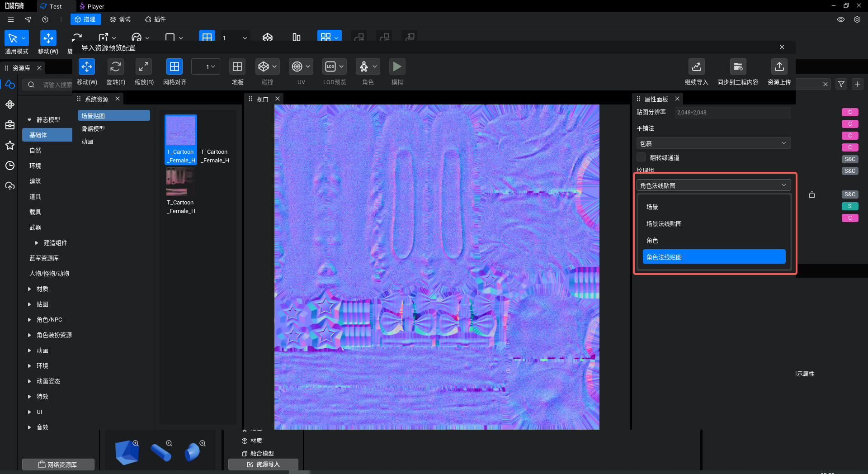The image size is (868, 474).
Task: Click the Resource Upload (资源上传) icon
Action: coord(779,67)
